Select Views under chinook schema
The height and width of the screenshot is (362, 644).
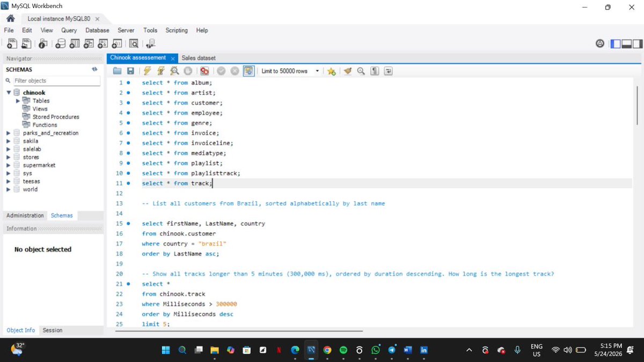pos(40,109)
